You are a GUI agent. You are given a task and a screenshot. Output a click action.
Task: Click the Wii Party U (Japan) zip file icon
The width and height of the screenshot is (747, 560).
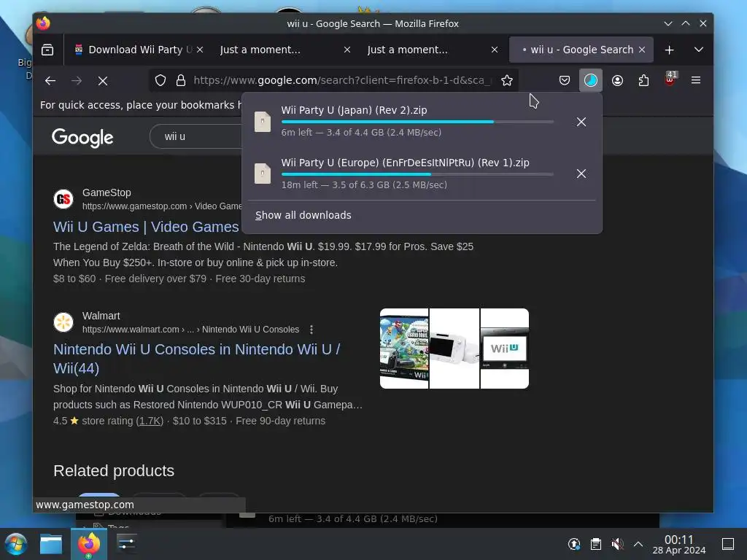(x=263, y=122)
